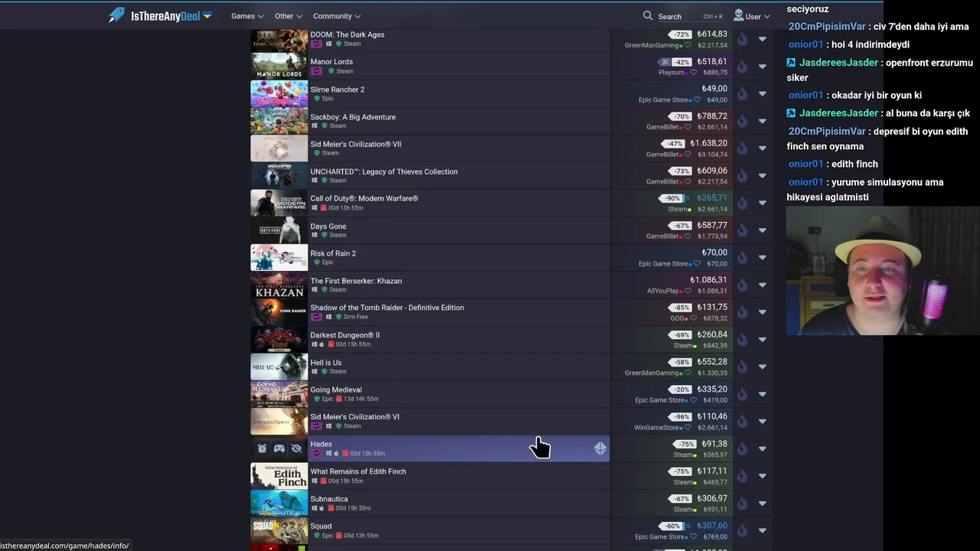
Task: Click the User profile icon
Action: click(x=739, y=15)
